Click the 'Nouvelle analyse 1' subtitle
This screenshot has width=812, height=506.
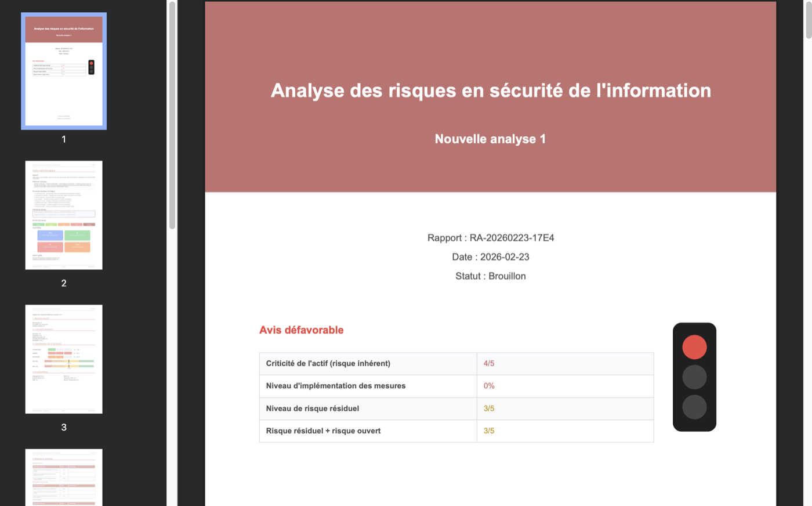[x=490, y=139]
